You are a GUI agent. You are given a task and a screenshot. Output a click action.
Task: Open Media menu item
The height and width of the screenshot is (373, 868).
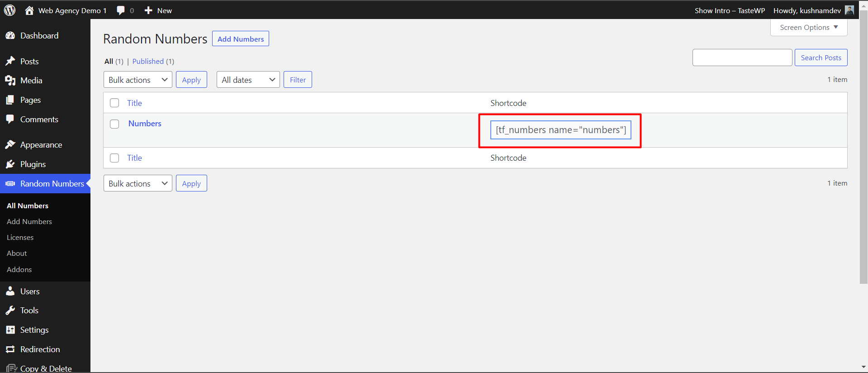31,81
